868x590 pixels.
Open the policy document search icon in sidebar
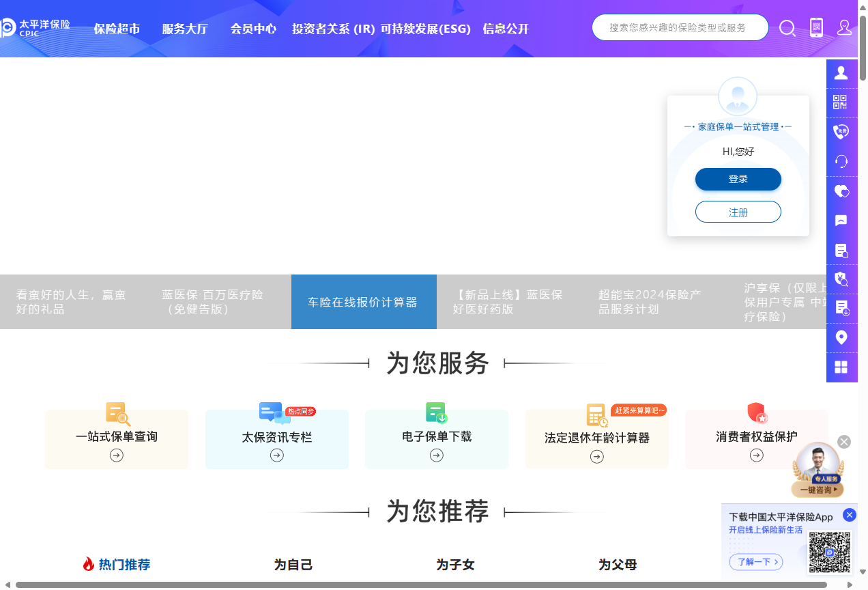841,249
